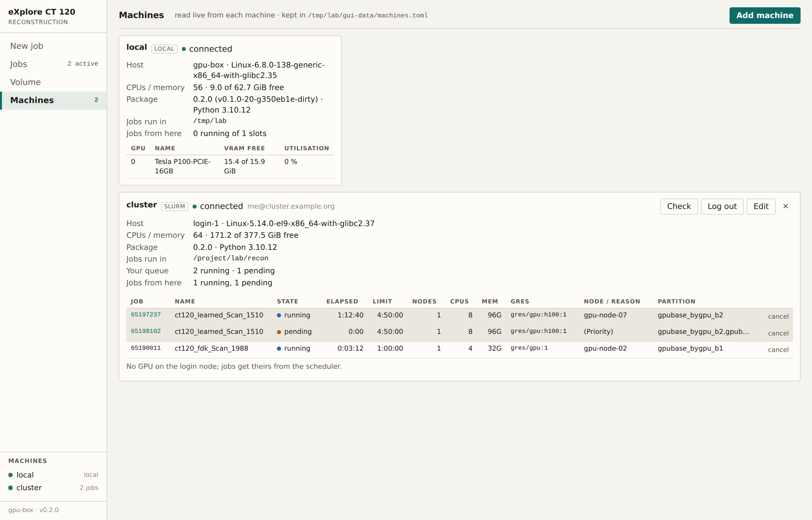Open job 65197237 link
The width and height of the screenshot is (812, 520).
(x=146, y=315)
